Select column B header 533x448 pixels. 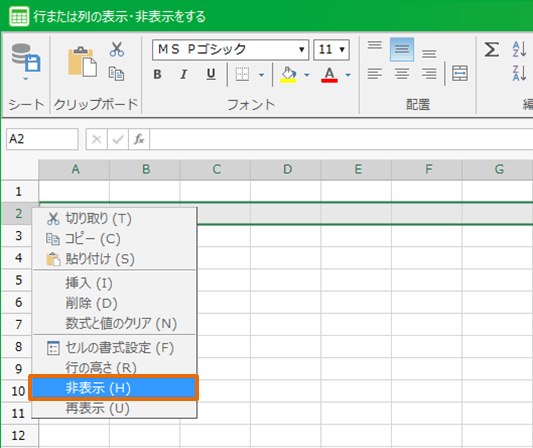point(145,169)
